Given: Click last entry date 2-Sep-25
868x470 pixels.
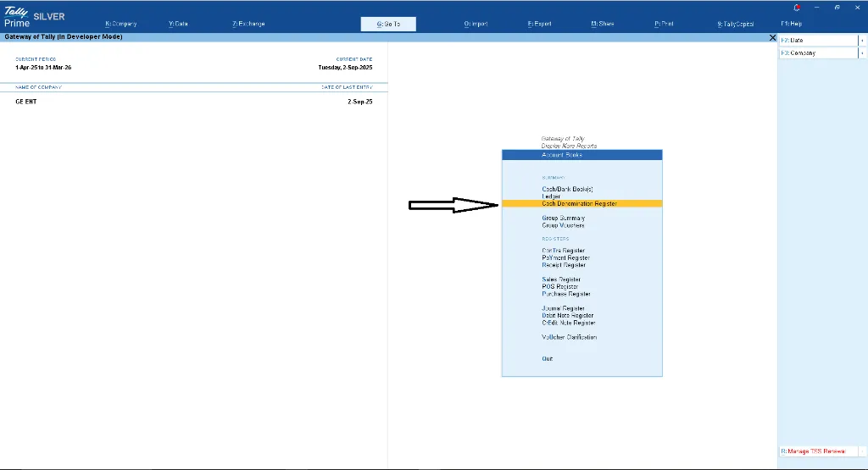Looking at the screenshot, I should coord(359,102).
